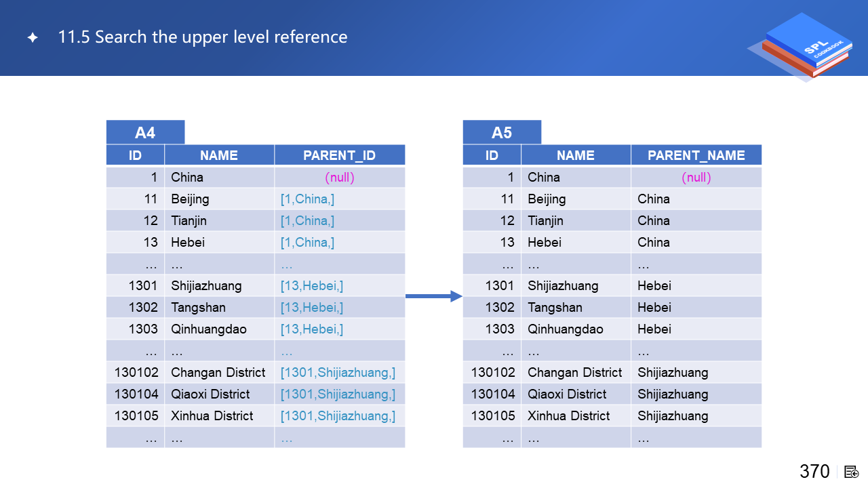Select Xinhua District in table A5
The height and width of the screenshot is (488, 868).
coord(568,416)
